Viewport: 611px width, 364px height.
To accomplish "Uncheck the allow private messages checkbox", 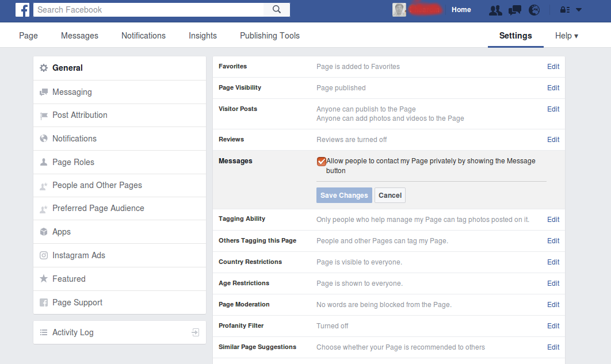I will click(x=322, y=161).
